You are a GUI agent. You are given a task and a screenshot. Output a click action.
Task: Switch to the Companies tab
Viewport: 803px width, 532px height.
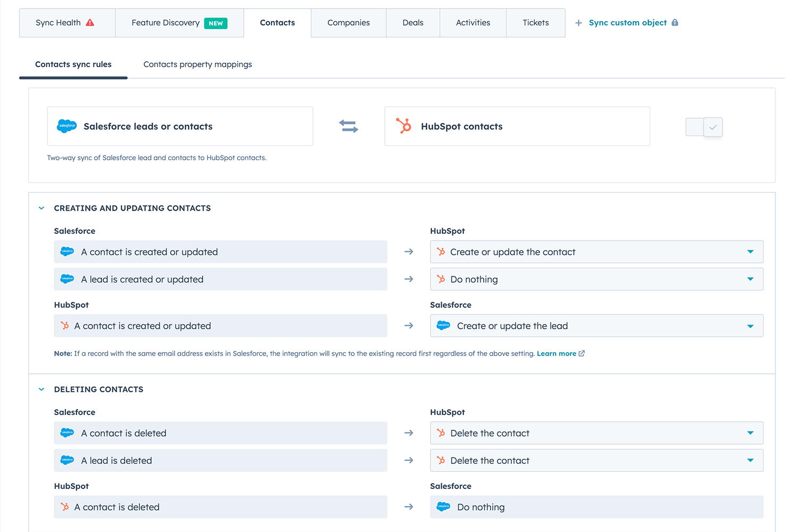tap(349, 23)
